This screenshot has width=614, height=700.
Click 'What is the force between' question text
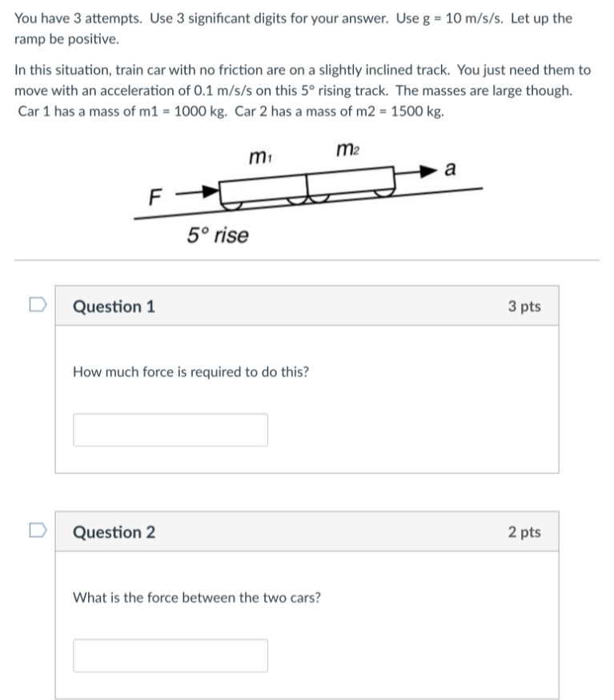[x=197, y=597]
